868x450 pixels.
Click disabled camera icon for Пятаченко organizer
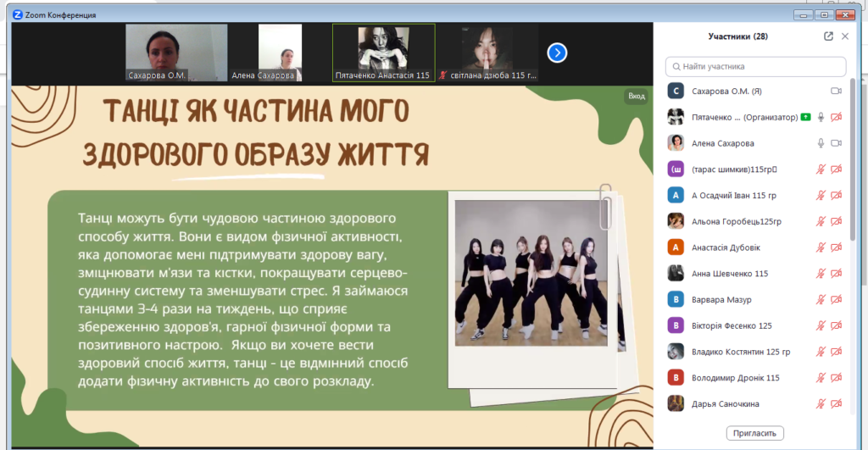[836, 117]
